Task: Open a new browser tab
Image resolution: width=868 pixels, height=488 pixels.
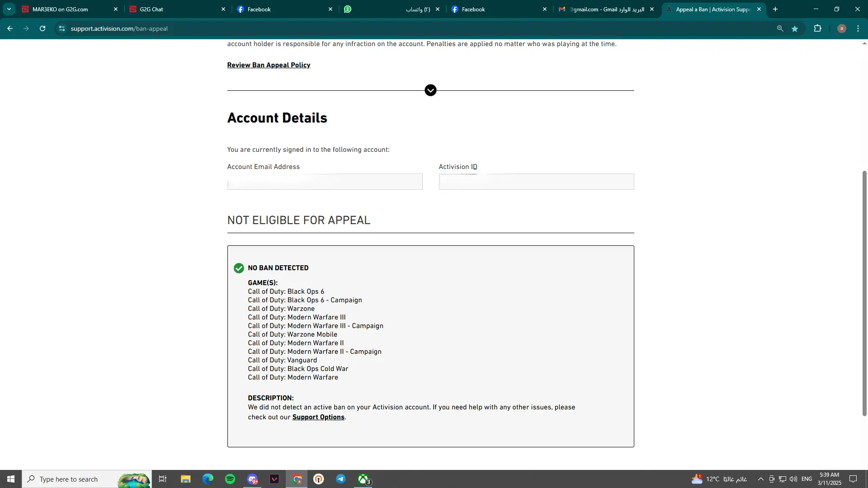Action: [x=775, y=9]
